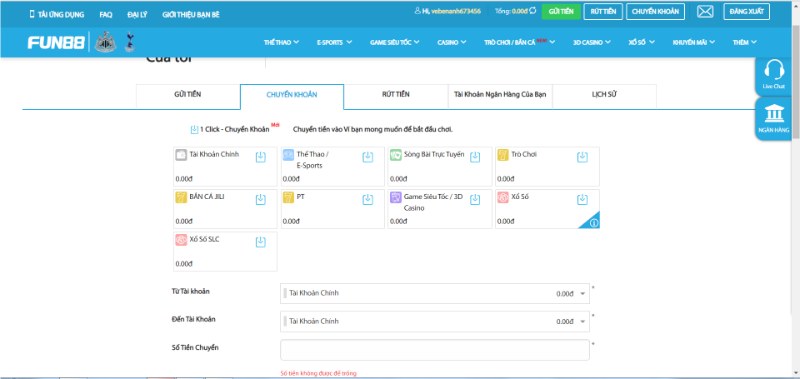Image resolution: width=800 pixels, height=379 pixels.
Task: Open the ĐẠI LÝ link
Action: coord(137,15)
